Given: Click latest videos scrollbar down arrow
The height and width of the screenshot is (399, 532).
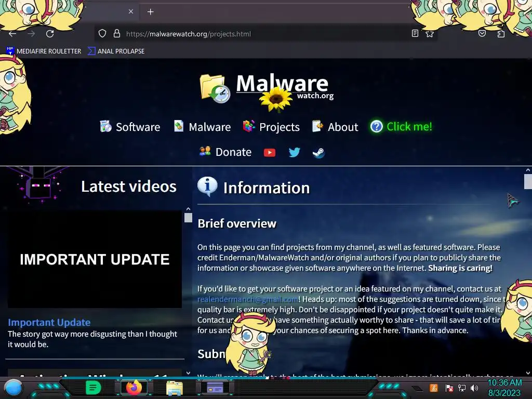Looking at the screenshot, I should 188,373.
